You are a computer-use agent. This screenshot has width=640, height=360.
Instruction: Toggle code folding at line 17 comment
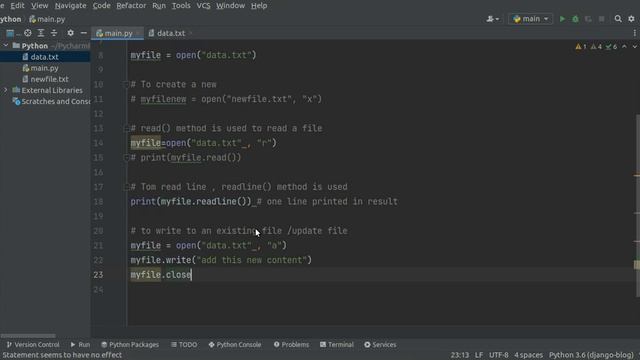tap(126, 187)
